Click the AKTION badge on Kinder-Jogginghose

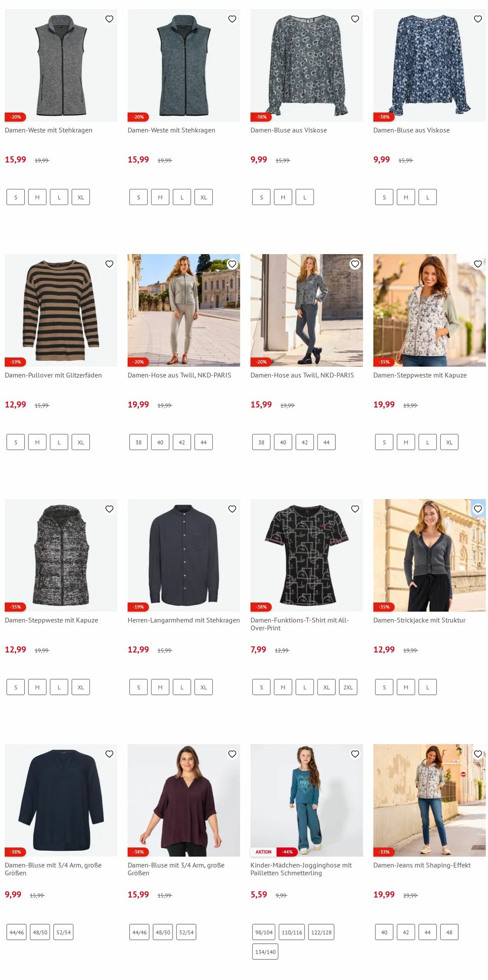[x=264, y=852]
